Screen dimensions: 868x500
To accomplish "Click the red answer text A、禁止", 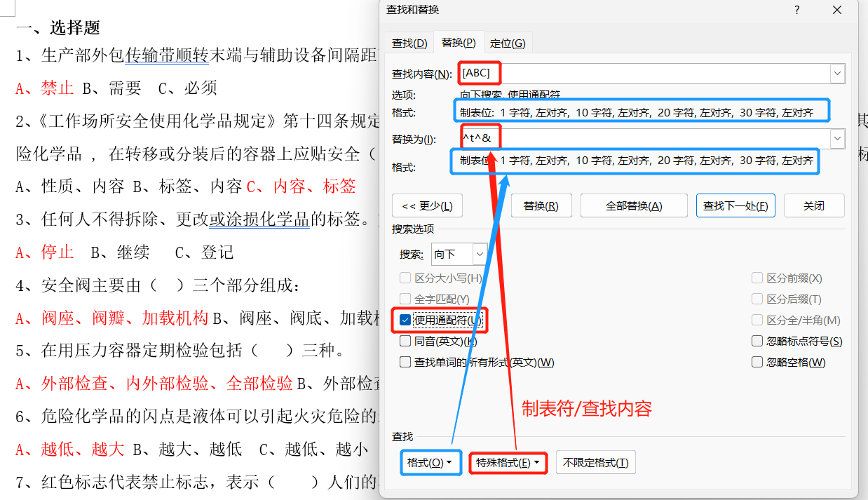I will [x=45, y=88].
